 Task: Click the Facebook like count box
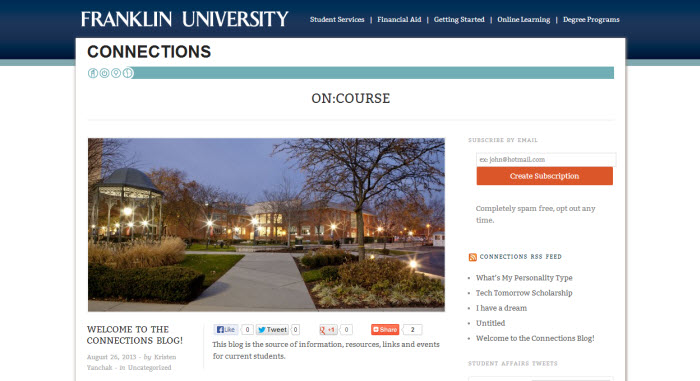(x=247, y=330)
